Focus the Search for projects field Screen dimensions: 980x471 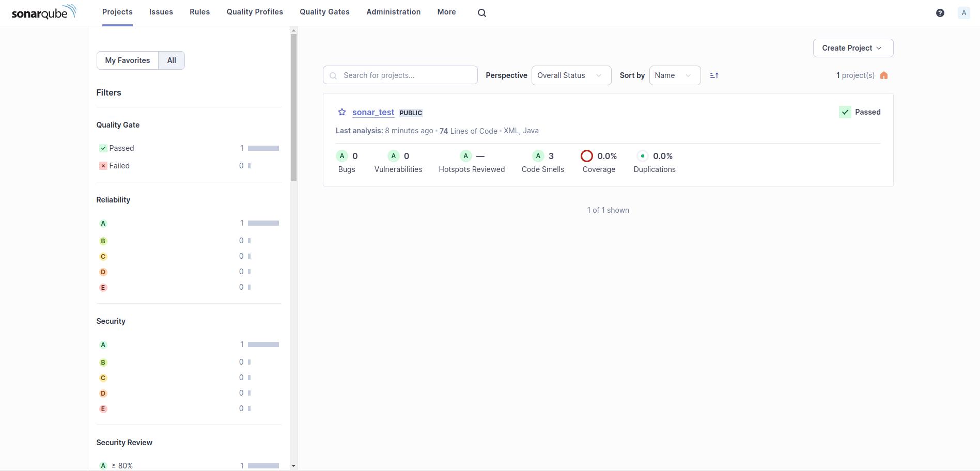coord(400,75)
